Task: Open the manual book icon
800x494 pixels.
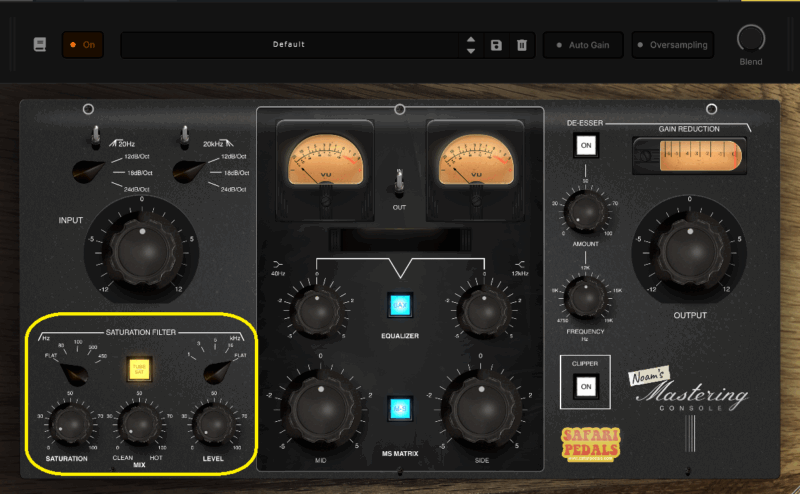Action: [x=40, y=45]
